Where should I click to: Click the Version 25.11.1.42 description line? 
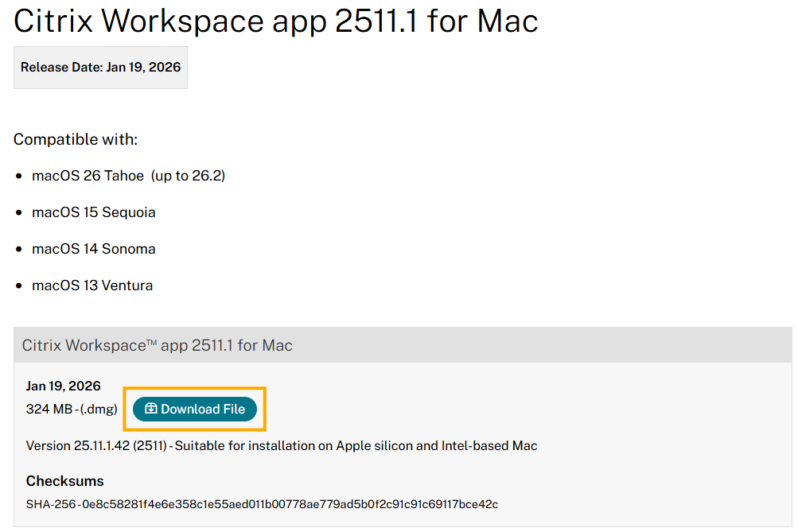click(x=282, y=446)
